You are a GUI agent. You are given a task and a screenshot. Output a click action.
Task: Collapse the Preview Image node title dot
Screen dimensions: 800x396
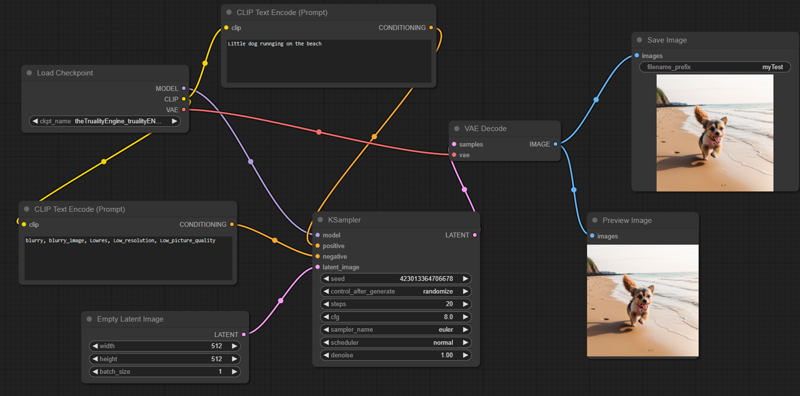pos(594,220)
